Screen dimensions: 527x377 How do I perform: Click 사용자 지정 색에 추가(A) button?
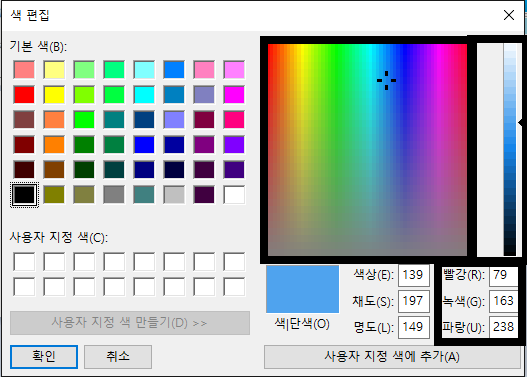(x=392, y=357)
